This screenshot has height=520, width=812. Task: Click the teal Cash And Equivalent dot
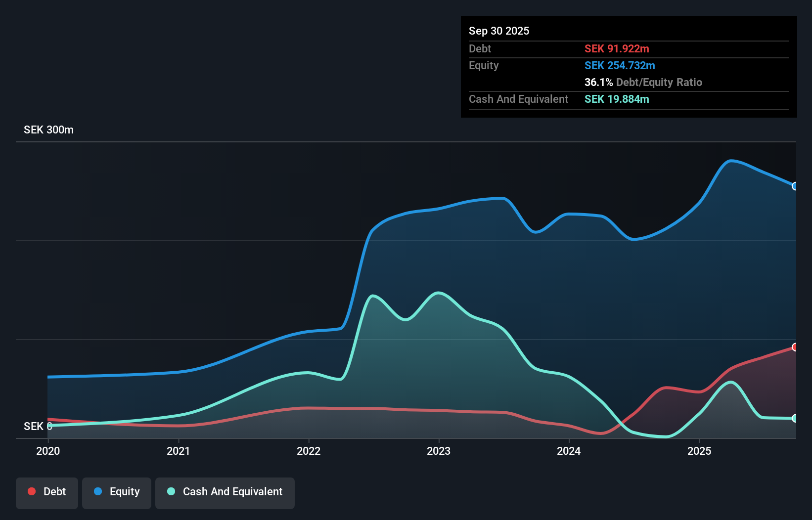click(x=171, y=491)
